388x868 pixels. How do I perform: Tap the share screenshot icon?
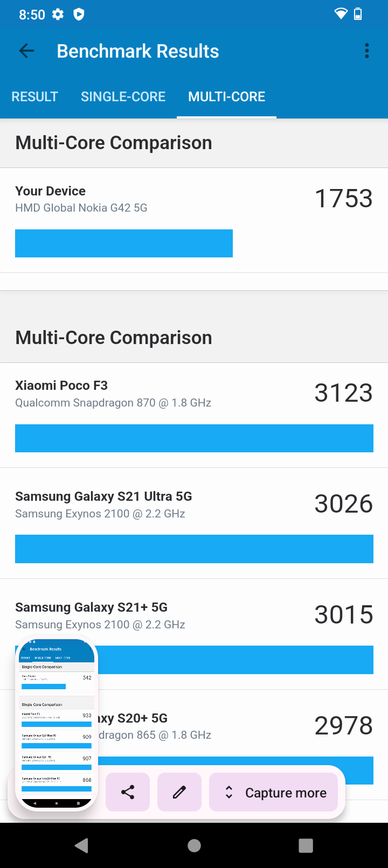pos(128,792)
